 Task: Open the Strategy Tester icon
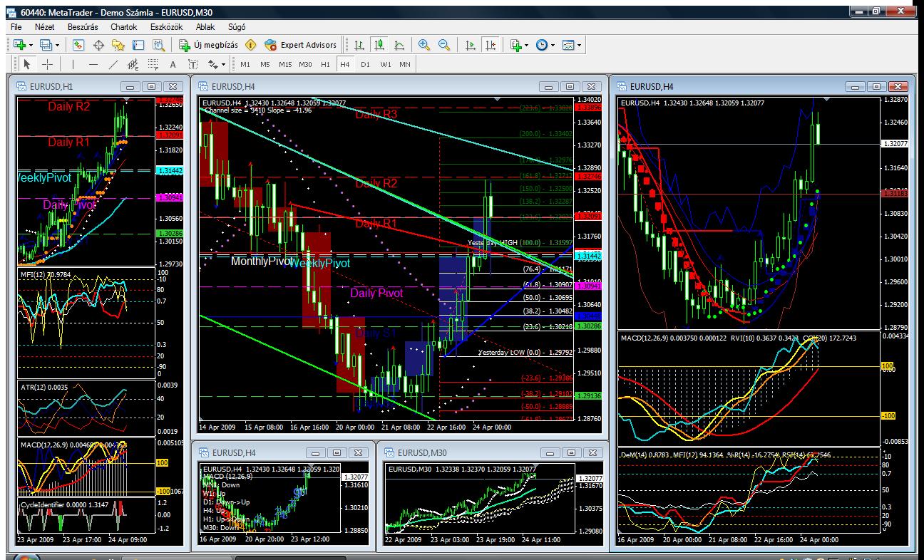pyautogui.click(x=159, y=45)
